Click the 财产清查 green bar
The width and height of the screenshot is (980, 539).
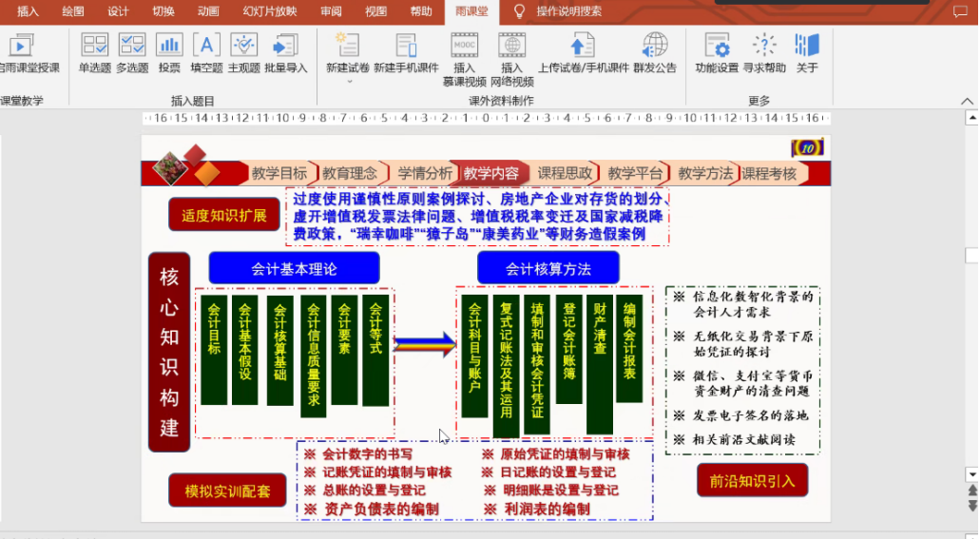(600, 364)
